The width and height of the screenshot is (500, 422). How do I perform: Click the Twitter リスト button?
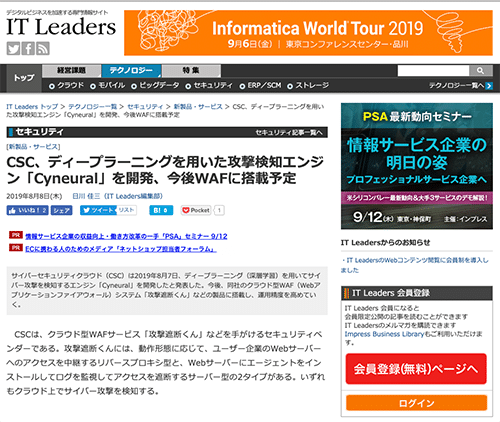pos(126,210)
